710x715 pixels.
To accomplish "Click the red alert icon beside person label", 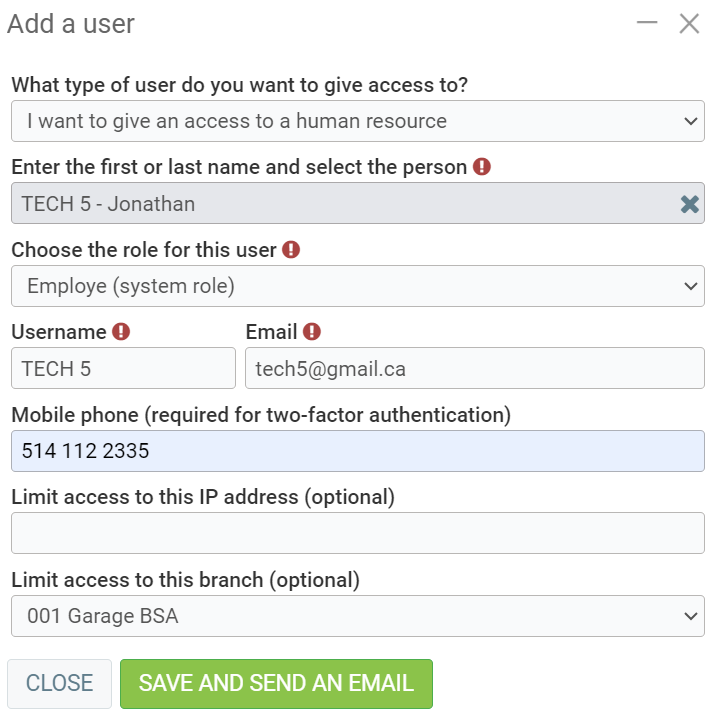I will pyautogui.click(x=482, y=167).
